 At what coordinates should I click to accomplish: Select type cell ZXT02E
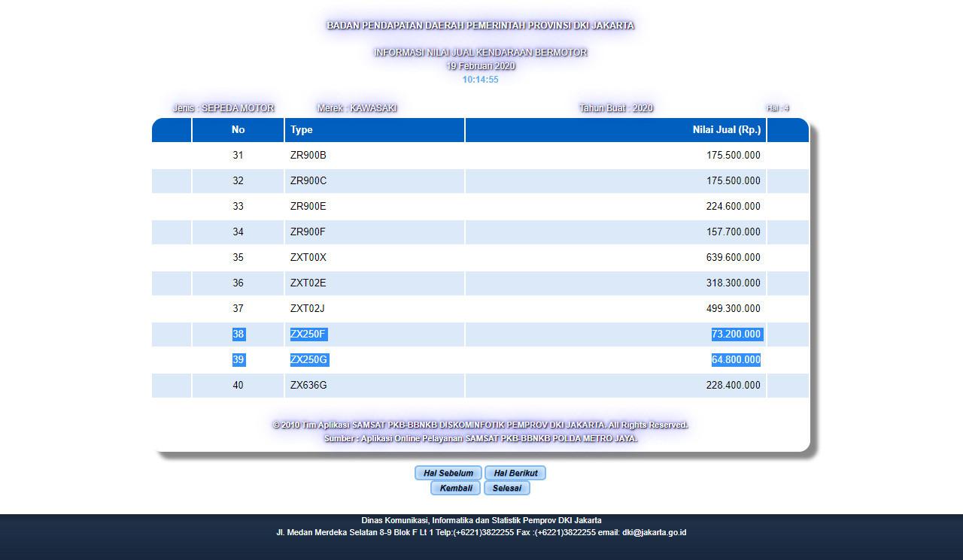coord(308,283)
